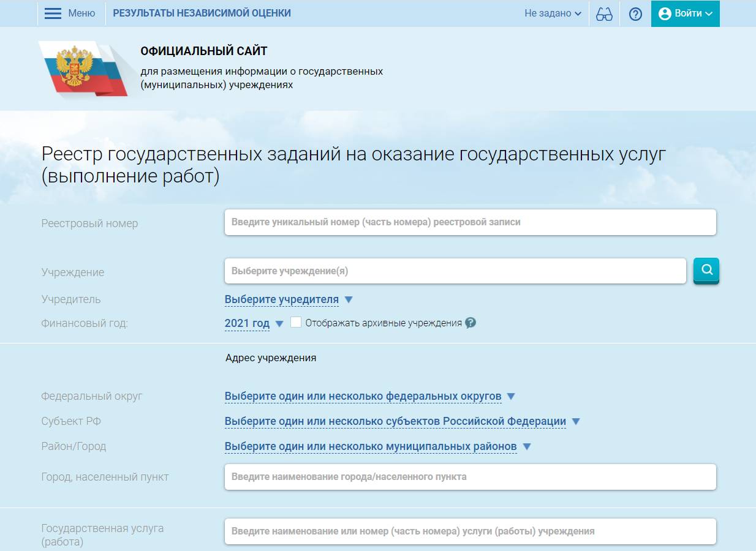Enable Отображать архивные учреждения checkbox
This screenshot has height=551, width=756.
(x=296, y=322)
